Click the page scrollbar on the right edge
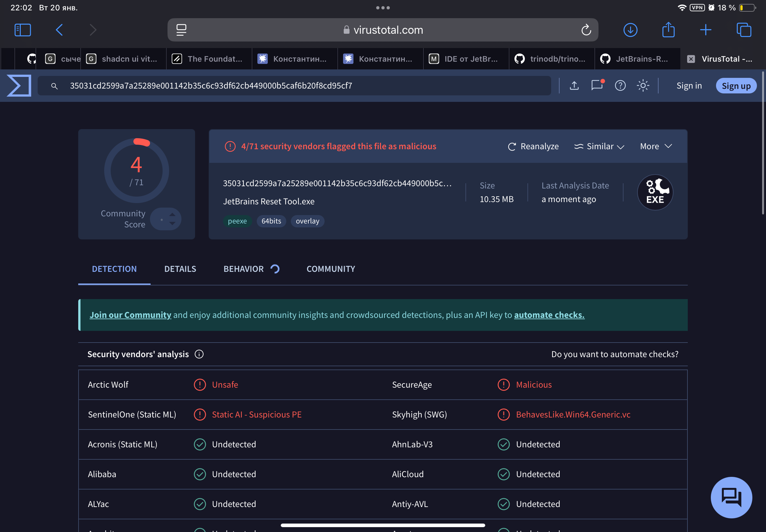766x532 pixels. pos(763,143)
